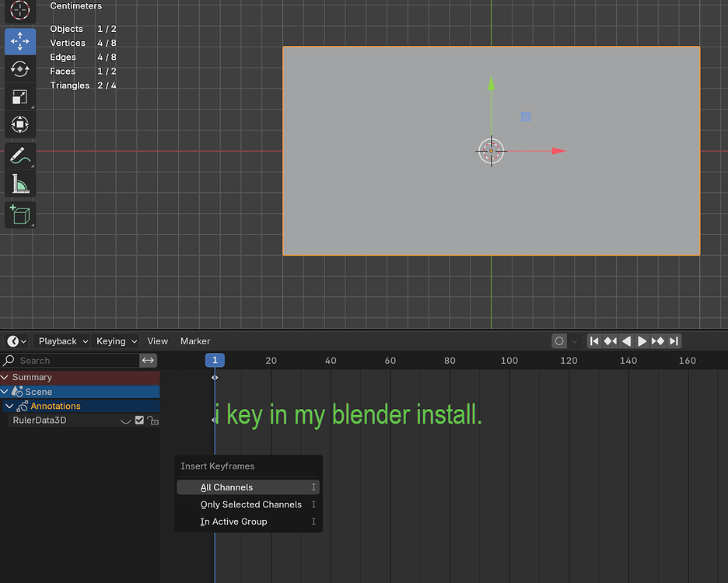Viewport: 728px width, 583px height.
Task: Select the Measure ruler tool
Action: coord(20,183)
